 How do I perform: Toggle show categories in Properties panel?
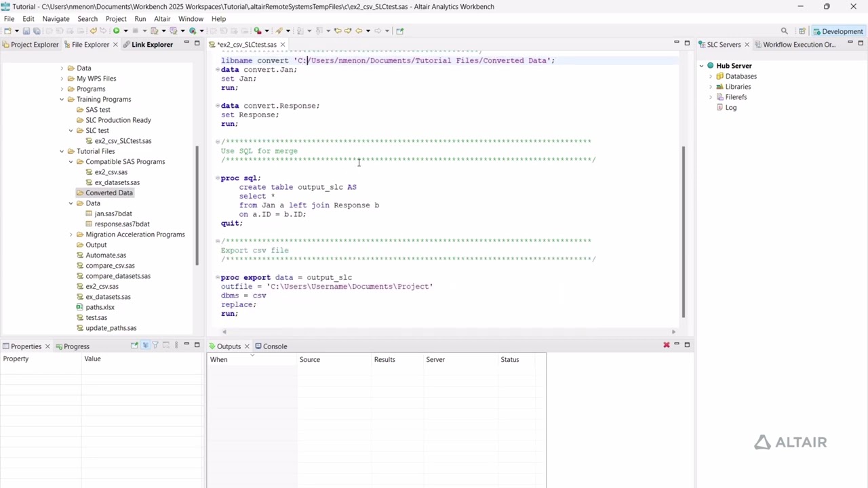144,346
